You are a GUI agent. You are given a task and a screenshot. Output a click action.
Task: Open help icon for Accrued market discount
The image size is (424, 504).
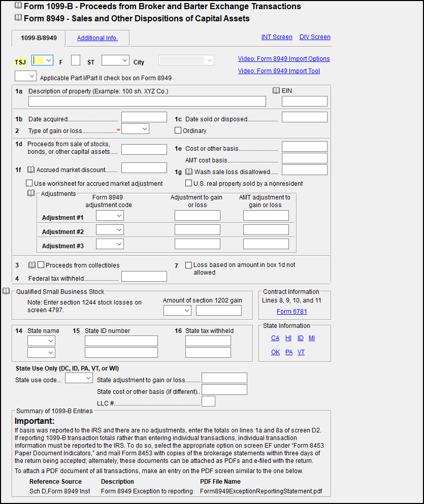pos(31,170)
